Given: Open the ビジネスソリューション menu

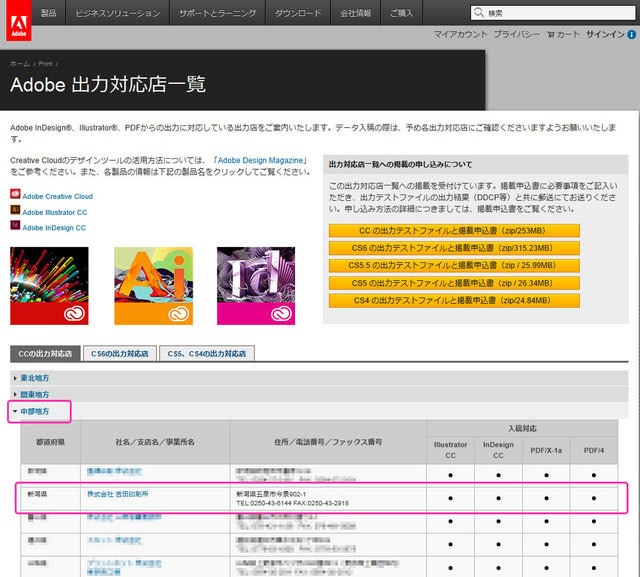Looking at the screenshot, I should tap(118, 13).
